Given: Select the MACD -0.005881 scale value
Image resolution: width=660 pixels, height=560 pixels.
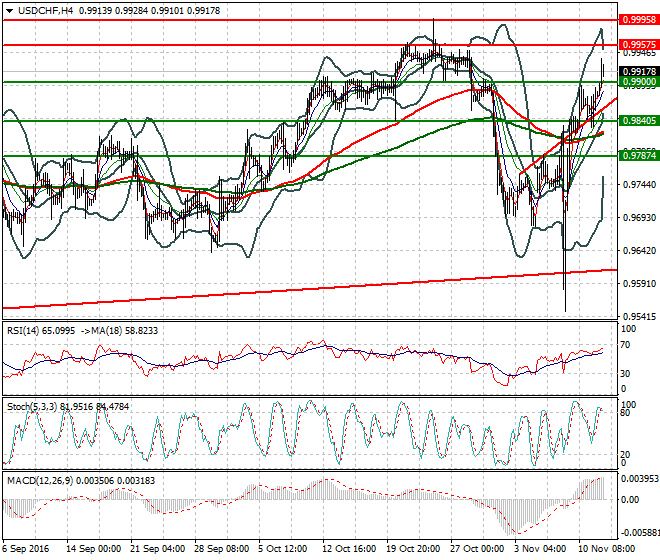Looking at the screenshot, I should (640, 533).
